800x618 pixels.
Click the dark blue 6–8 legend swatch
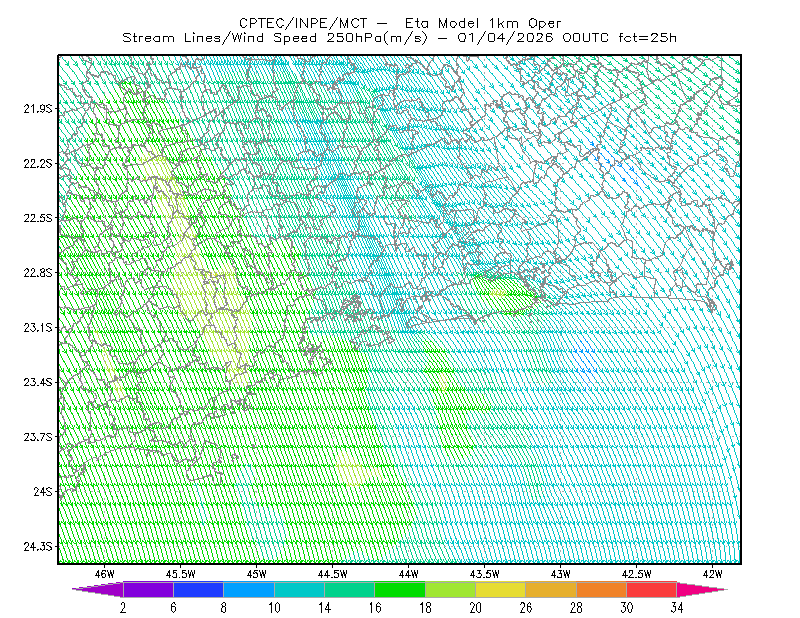[198, 589]
